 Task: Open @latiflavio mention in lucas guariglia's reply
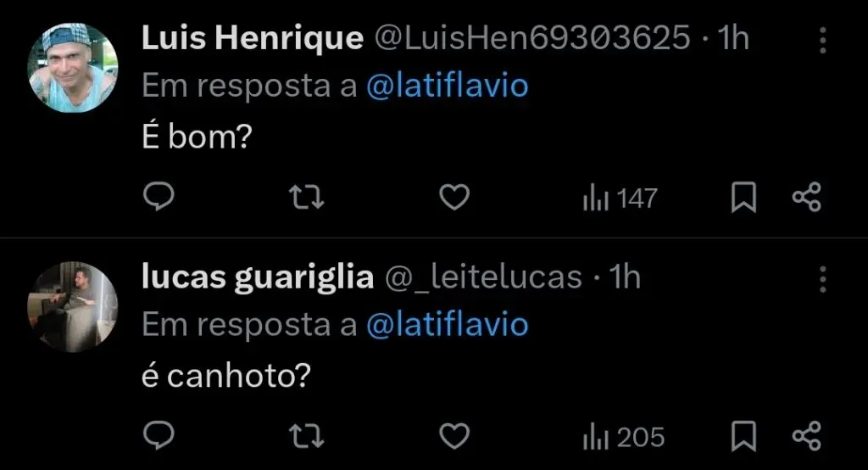tap(447, 325)
